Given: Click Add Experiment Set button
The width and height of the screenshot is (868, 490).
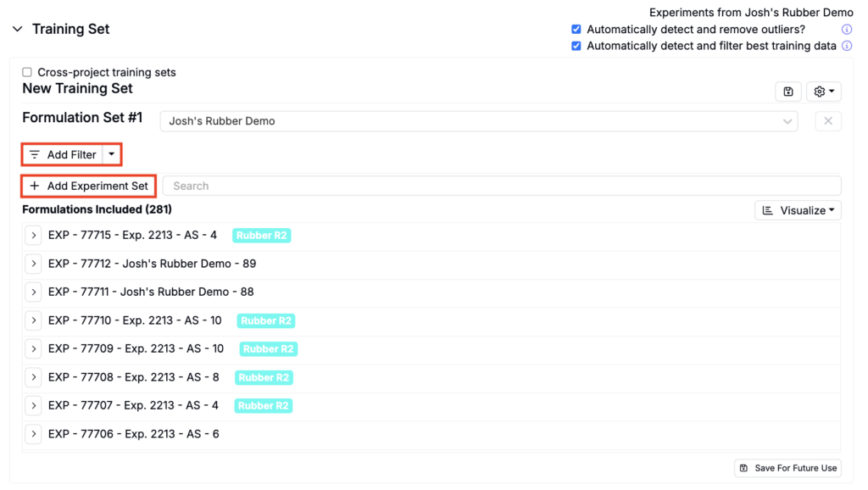Looking at the screenshot, I should tap(89, 186).
